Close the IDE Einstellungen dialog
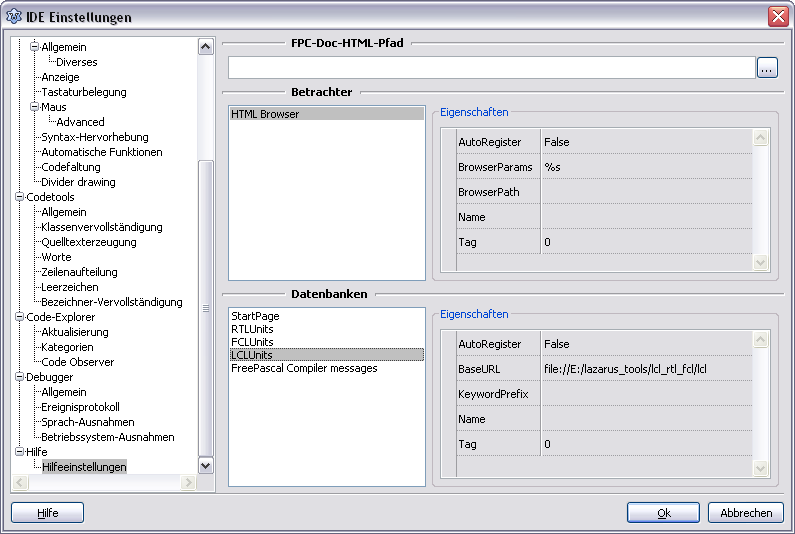This screenshot has width=795, height=534. (778, 17)
